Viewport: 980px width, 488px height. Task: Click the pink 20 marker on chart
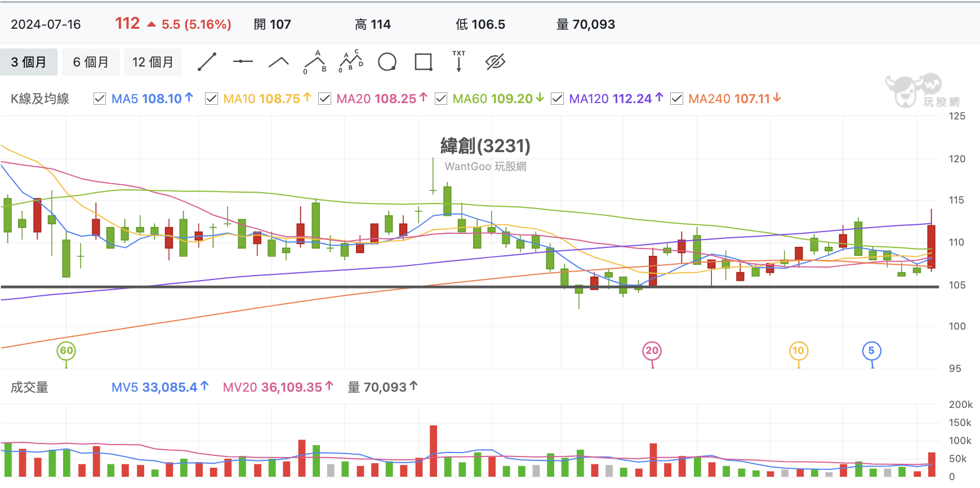click(652, 351)
